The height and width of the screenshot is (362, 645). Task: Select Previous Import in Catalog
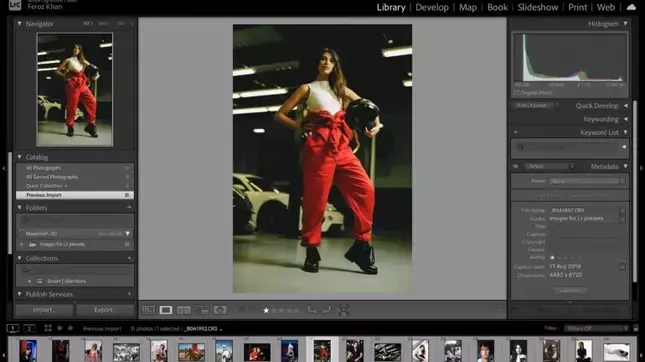pyautogui.click(x=75, y=195)
